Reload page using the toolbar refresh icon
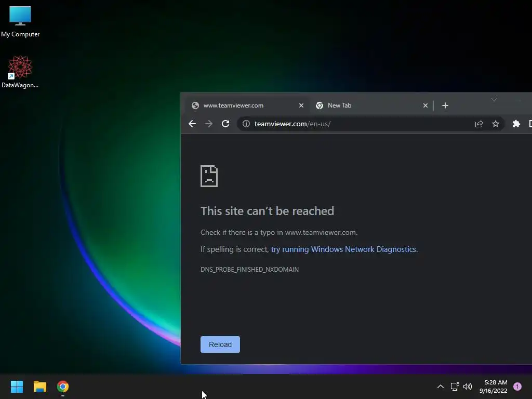Screen dimensions: 532x399 tap(225, 124)
